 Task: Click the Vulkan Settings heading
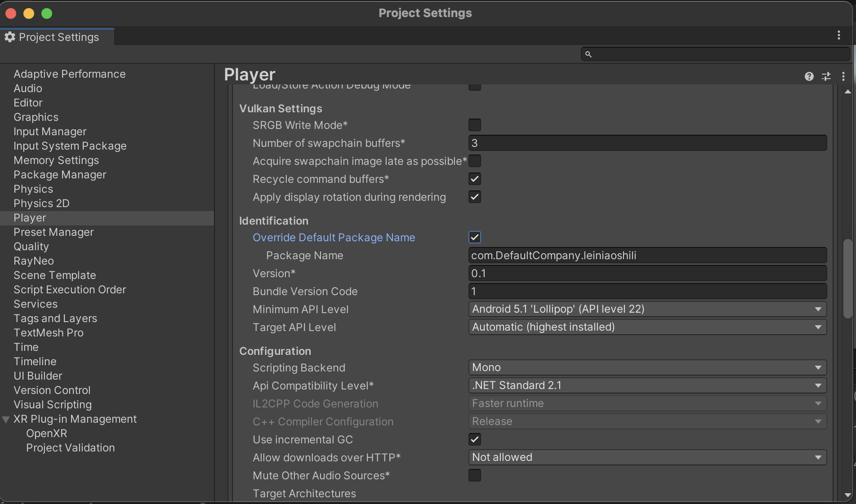pyautogui.click(x=281, y=109)
